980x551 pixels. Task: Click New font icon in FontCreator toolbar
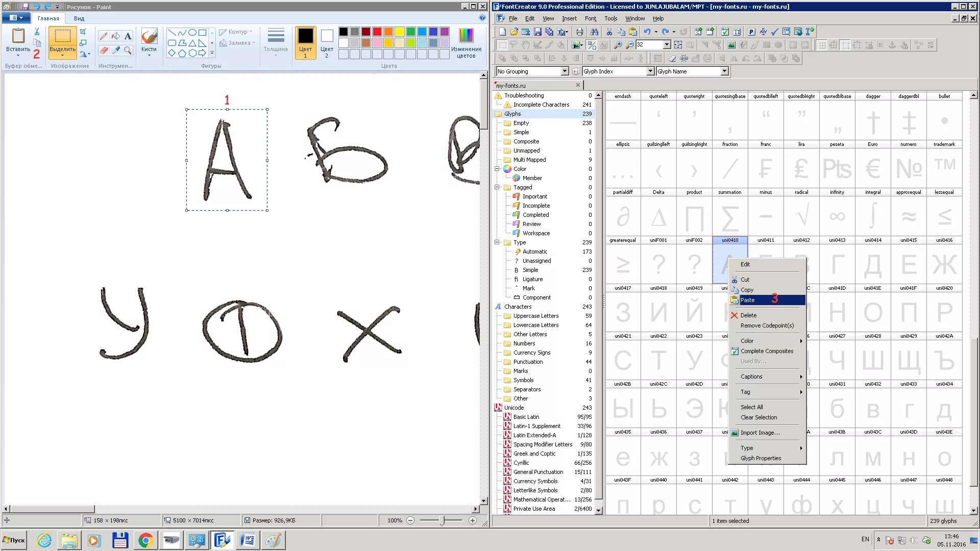502,32
